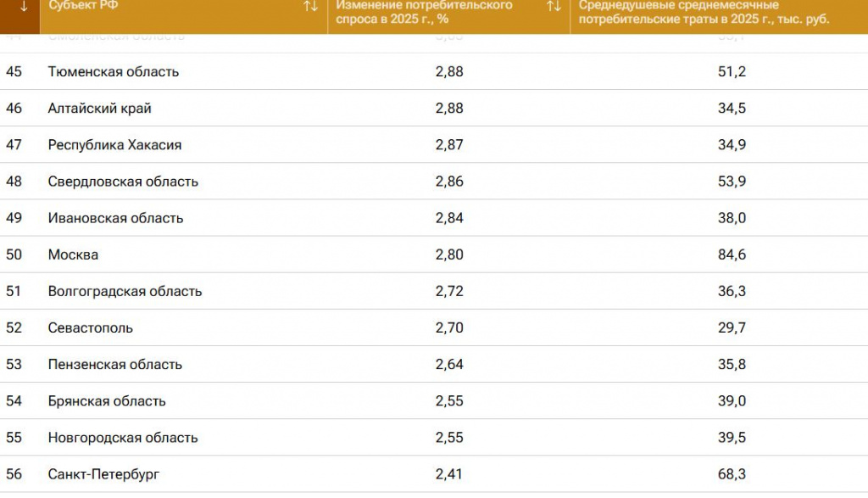Sort by demand change arrows icon
This screenshot has width=868, height=498.
tap(554, 7)
